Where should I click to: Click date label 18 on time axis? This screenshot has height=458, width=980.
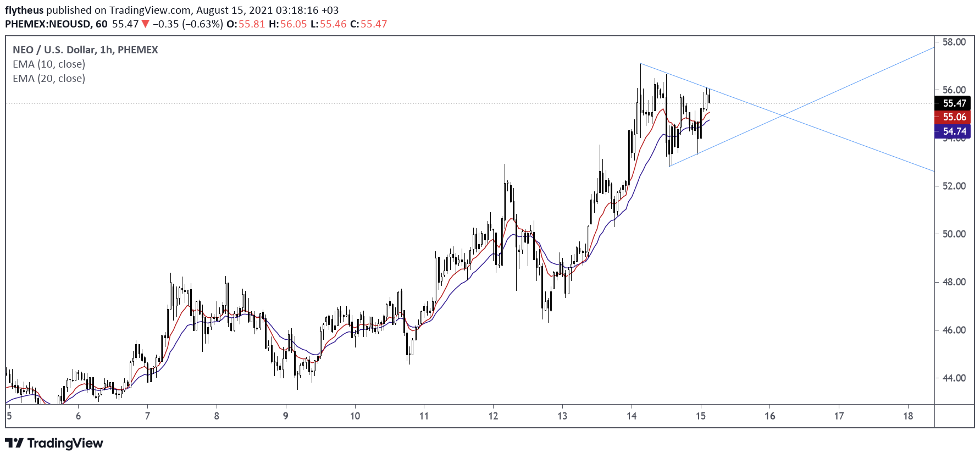click(908, 416)
